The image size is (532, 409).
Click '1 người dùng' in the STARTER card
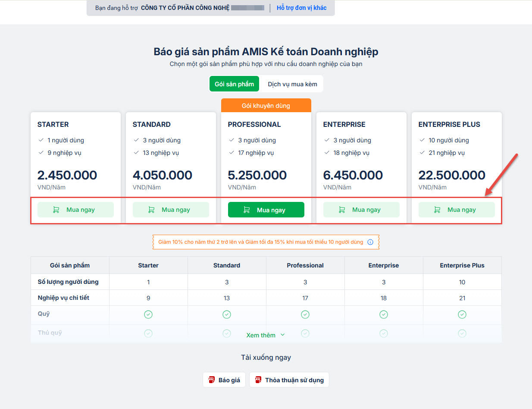tap(66, 140)
